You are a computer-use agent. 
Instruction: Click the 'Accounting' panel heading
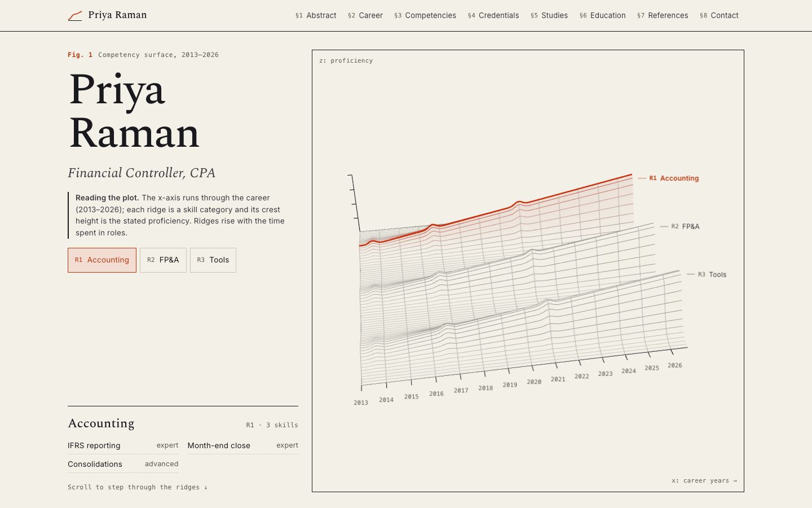pyautogui.click(x=101, y=423)
